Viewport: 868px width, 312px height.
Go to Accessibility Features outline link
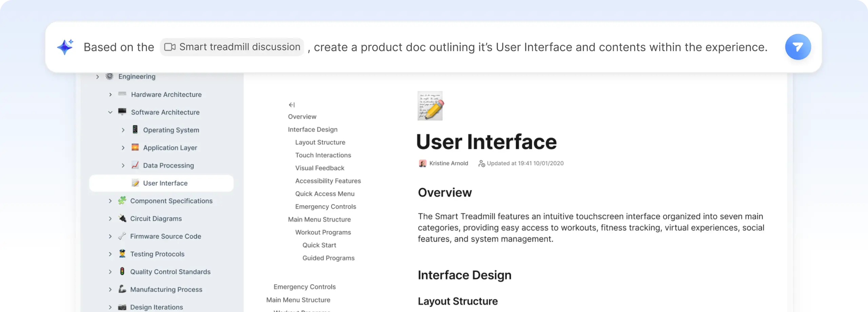point(328,181)
